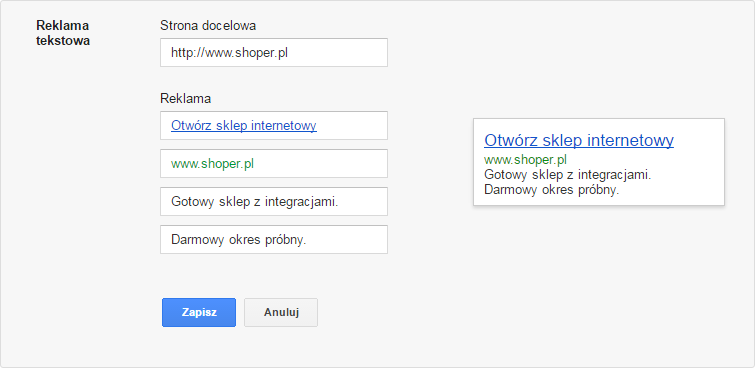Click the 'Gotowy sklep z integracjami.' description field
The height and width of the screenshot is (368, 755).
(273, 201)
